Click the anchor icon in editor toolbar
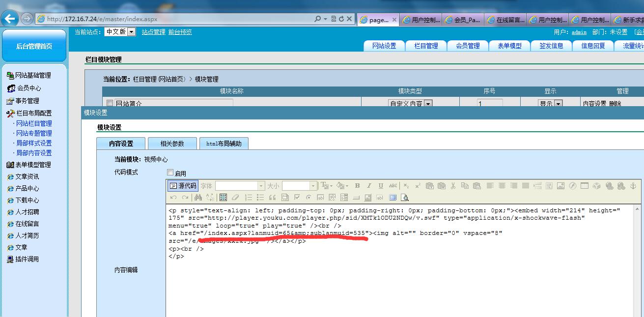Viewport: 644px width, 317px height. click(x=633, y=186)
